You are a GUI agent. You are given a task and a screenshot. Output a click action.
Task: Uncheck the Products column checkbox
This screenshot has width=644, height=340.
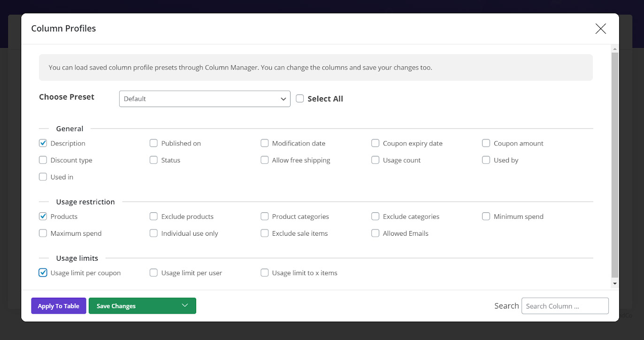click(43, 216)
